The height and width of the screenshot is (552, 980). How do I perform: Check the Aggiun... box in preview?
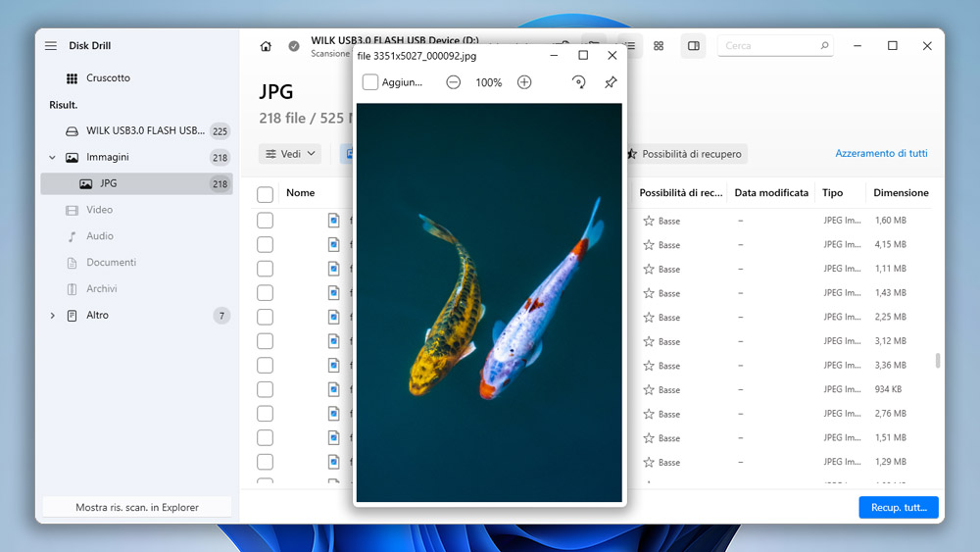[x=370, y=82]
